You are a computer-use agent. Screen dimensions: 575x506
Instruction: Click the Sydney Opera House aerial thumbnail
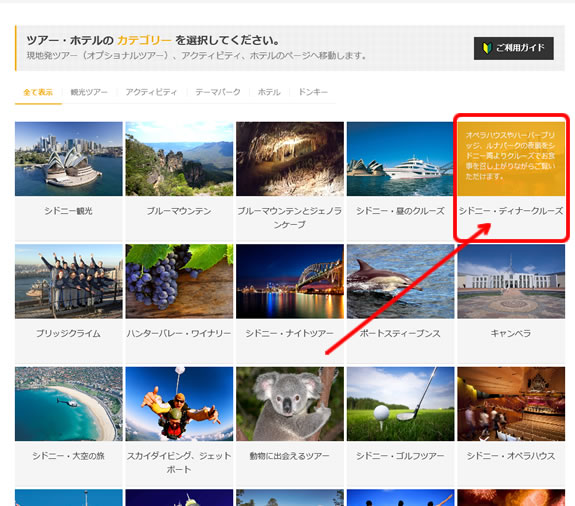click(x=69, y=159)
